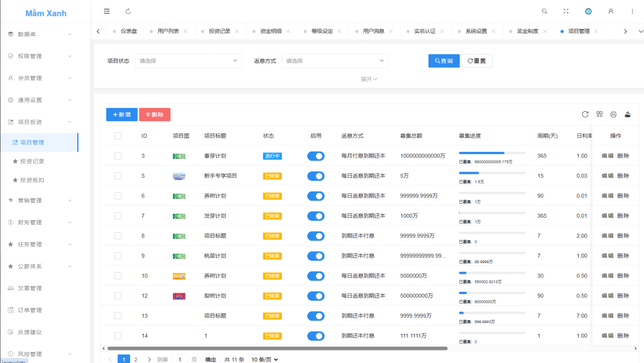Close the 用户消息 tab
This screenshot has width=644, height=363.
[x=391, y=31]
